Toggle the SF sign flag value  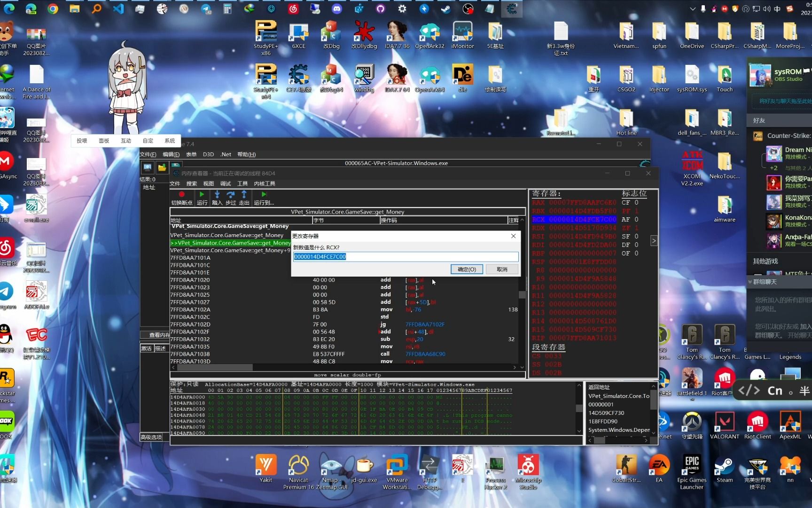636,236
